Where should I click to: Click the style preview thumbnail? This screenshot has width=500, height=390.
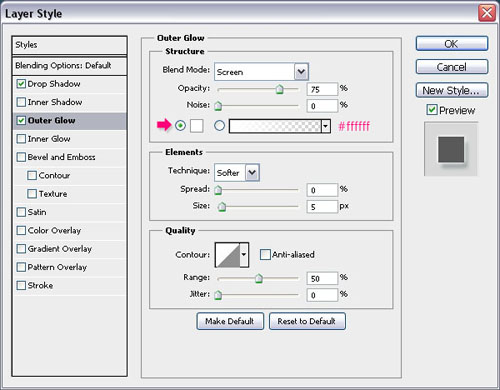point(451,149)
